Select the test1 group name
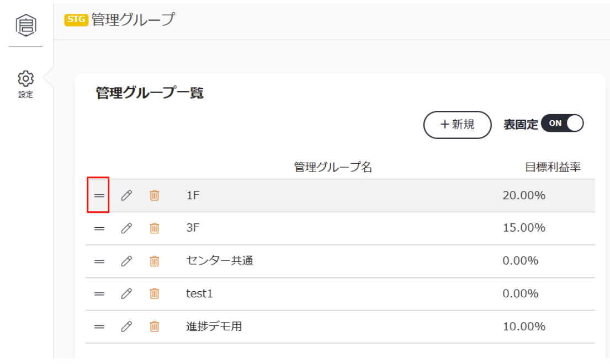 (200, 294)
